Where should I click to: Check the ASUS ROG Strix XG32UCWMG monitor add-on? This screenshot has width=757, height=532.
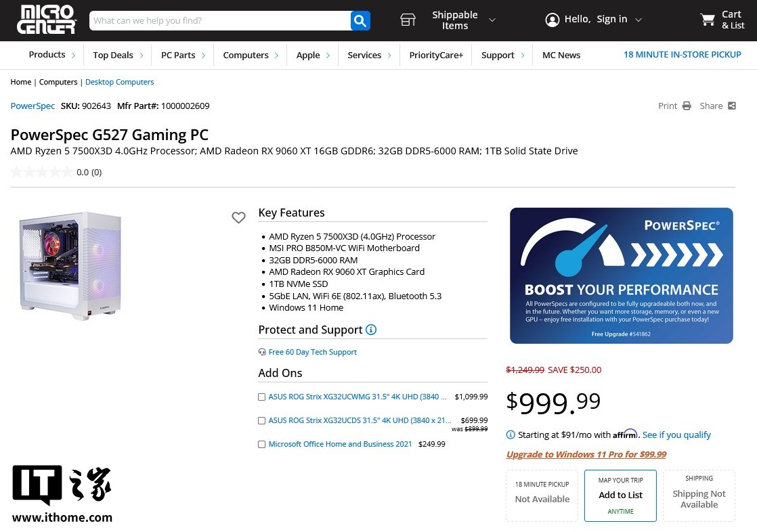(261, 397)
